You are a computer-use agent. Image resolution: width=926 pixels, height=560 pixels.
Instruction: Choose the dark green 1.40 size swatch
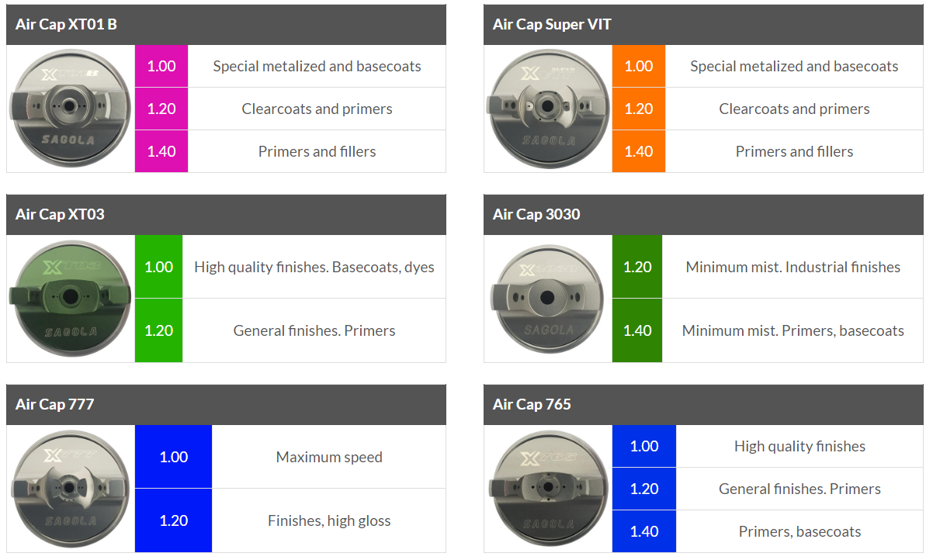click(637, 330)
